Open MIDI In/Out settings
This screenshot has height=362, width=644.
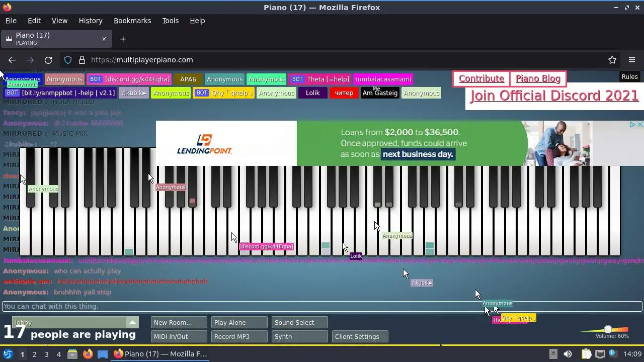point(179,336)
